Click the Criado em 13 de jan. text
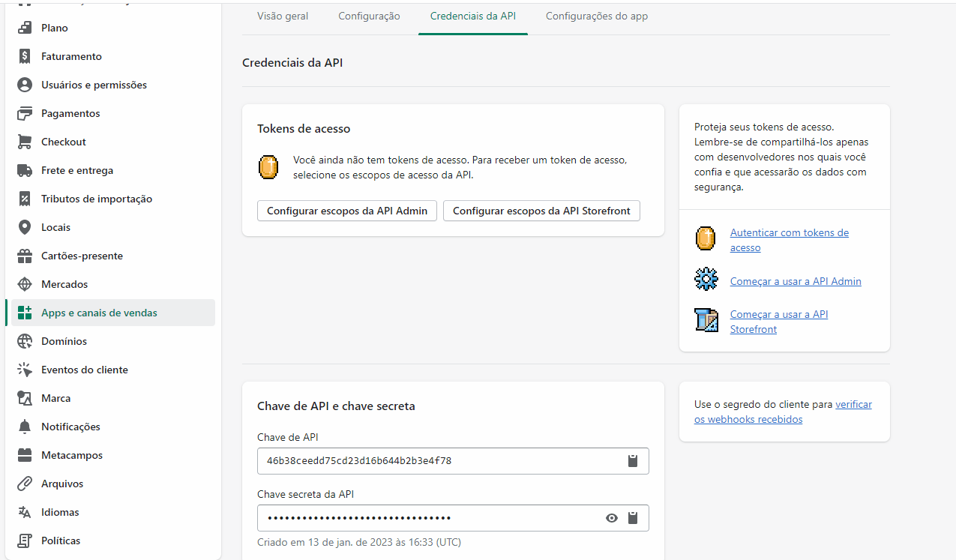The image size is (956, 560). click(x=359, y=542)
